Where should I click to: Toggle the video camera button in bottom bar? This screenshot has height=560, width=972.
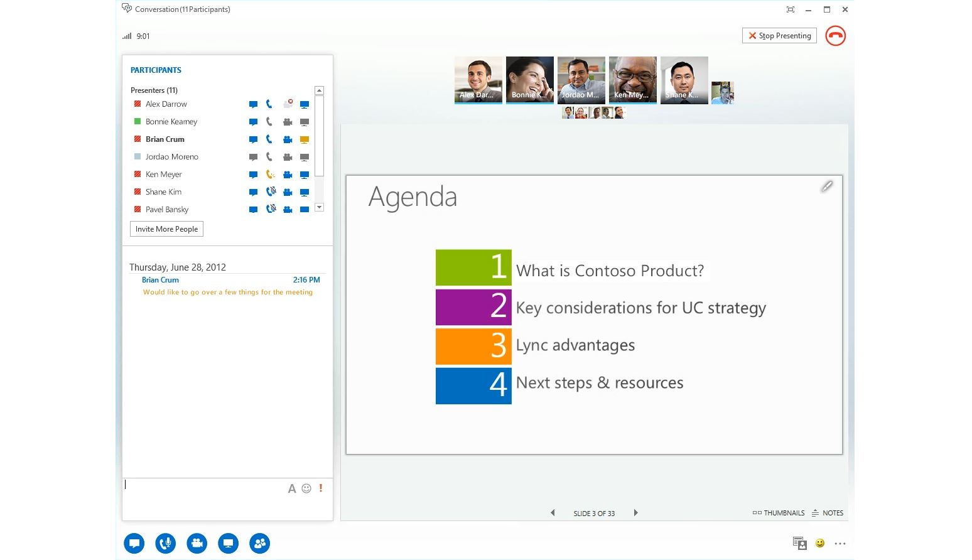[197, 544]
